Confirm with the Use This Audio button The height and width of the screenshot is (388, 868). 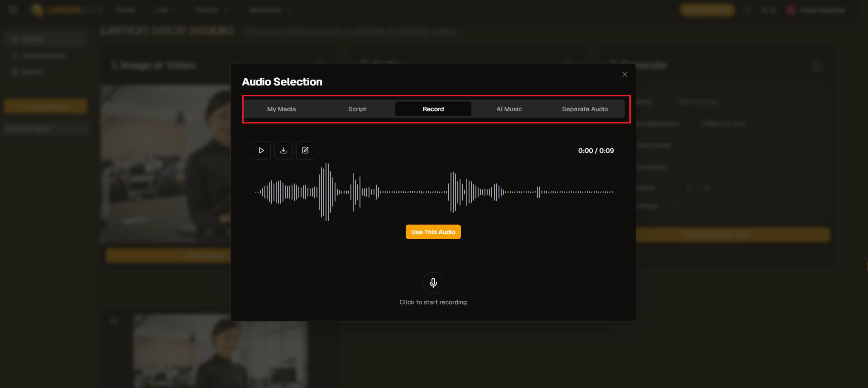click(x=433, y=232)
